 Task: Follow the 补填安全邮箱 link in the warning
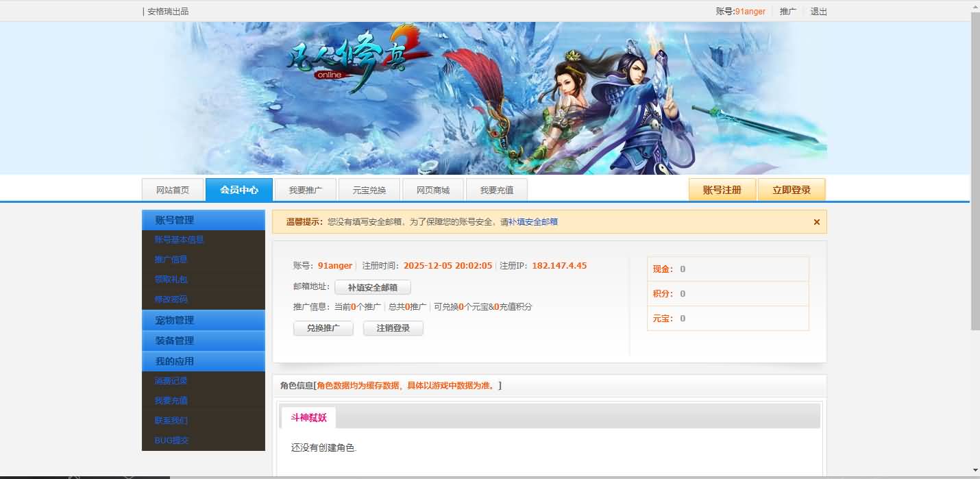(x=532, y=222)
